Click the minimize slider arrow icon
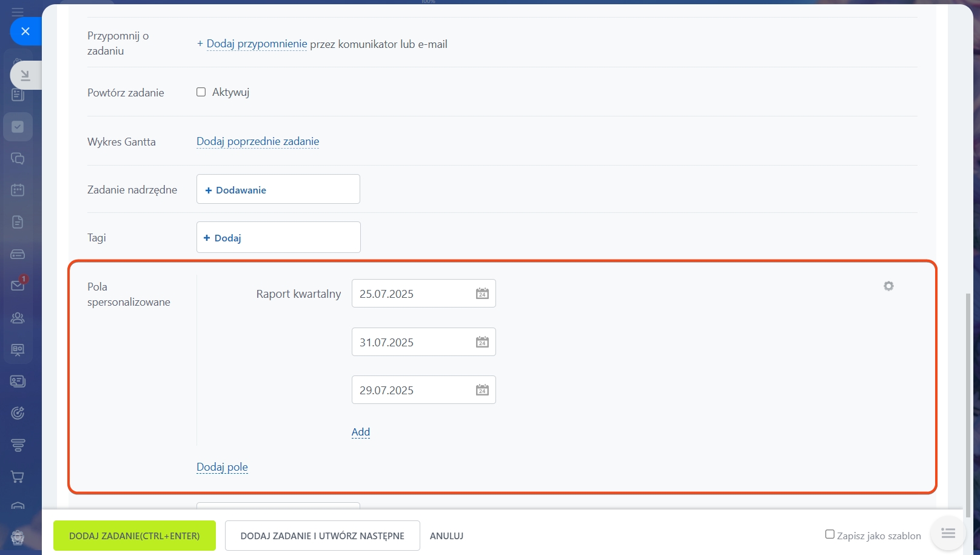 (x=25, y=75)
